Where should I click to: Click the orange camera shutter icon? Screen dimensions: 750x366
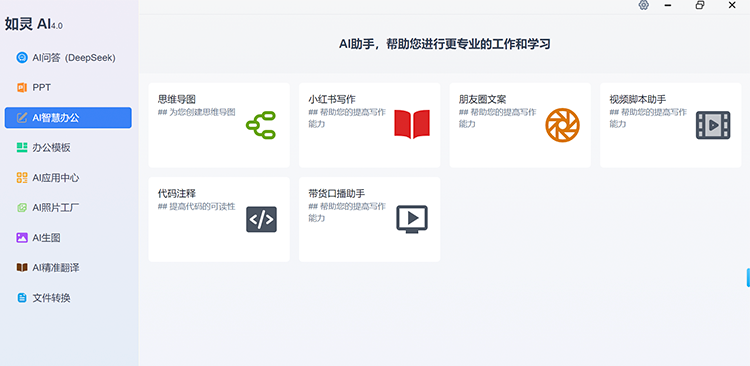tap(562, 125)
